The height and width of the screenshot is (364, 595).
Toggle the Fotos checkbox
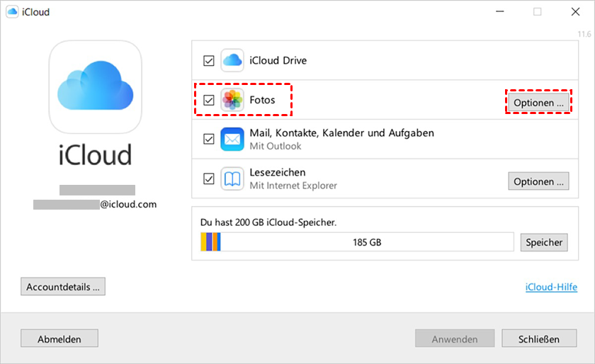click(208, 101)
